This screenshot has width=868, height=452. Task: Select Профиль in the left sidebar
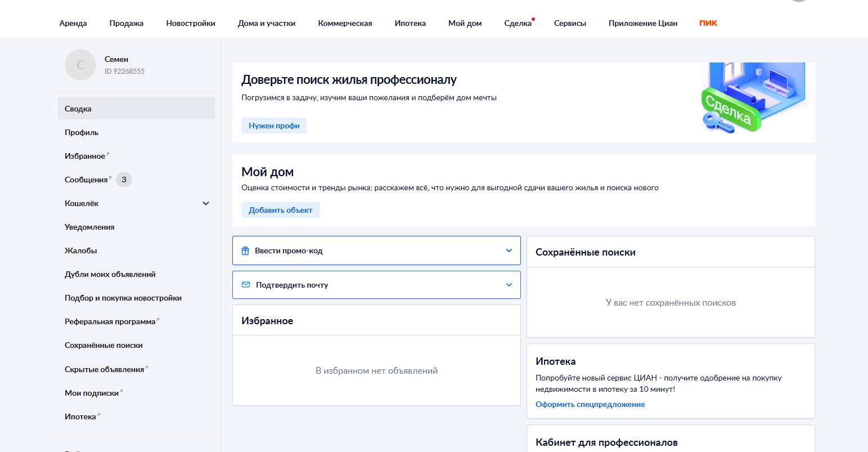coord(82,132)
